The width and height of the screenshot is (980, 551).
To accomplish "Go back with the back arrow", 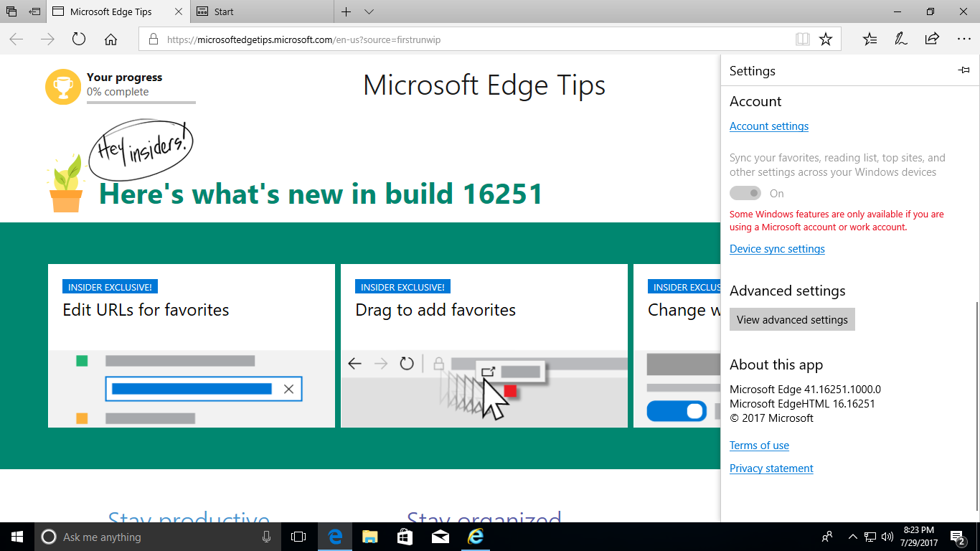I will (17, 39).
